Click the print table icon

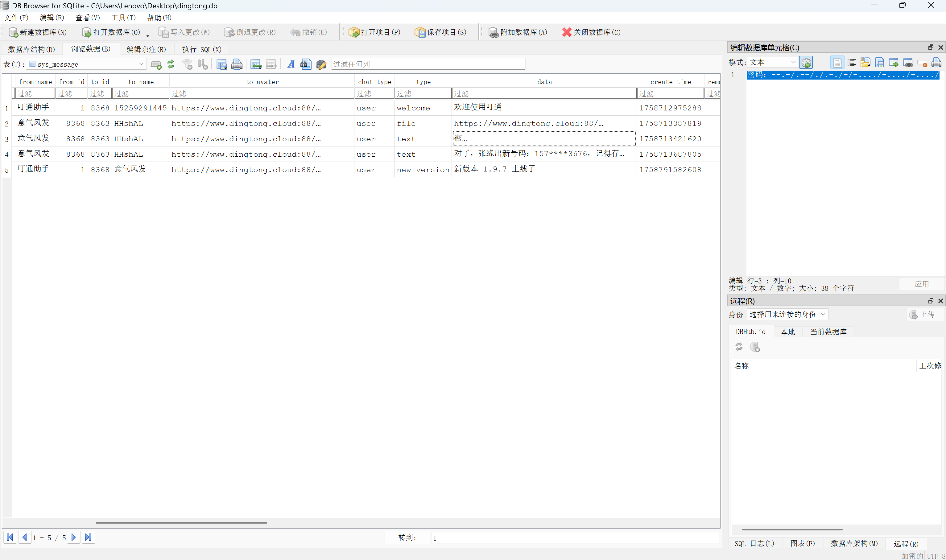[x=237, y=64]
